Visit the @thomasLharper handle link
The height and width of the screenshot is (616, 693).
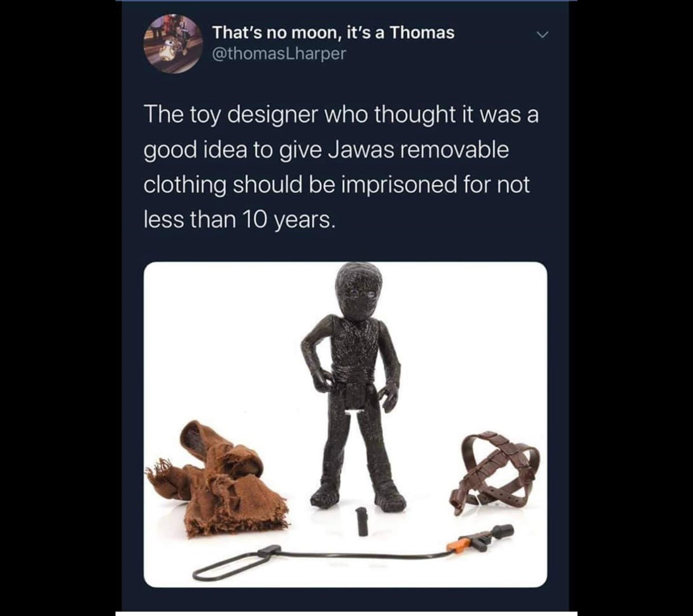[x=279, y=54]
